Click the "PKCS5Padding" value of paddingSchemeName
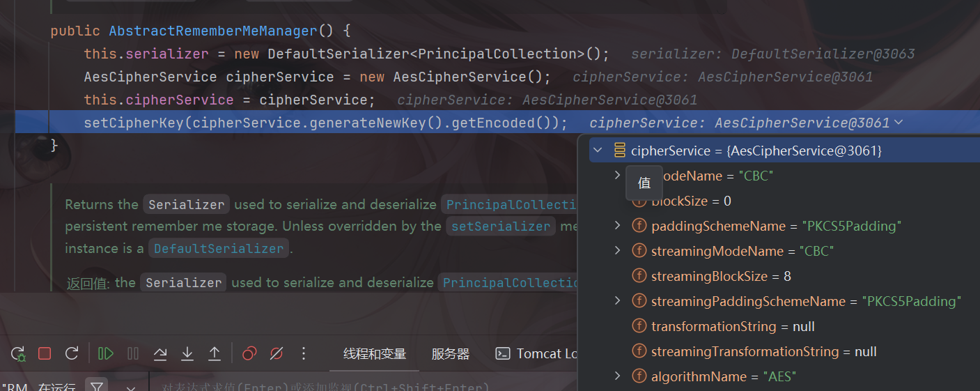980x391 pixels. tap(852, 226)
